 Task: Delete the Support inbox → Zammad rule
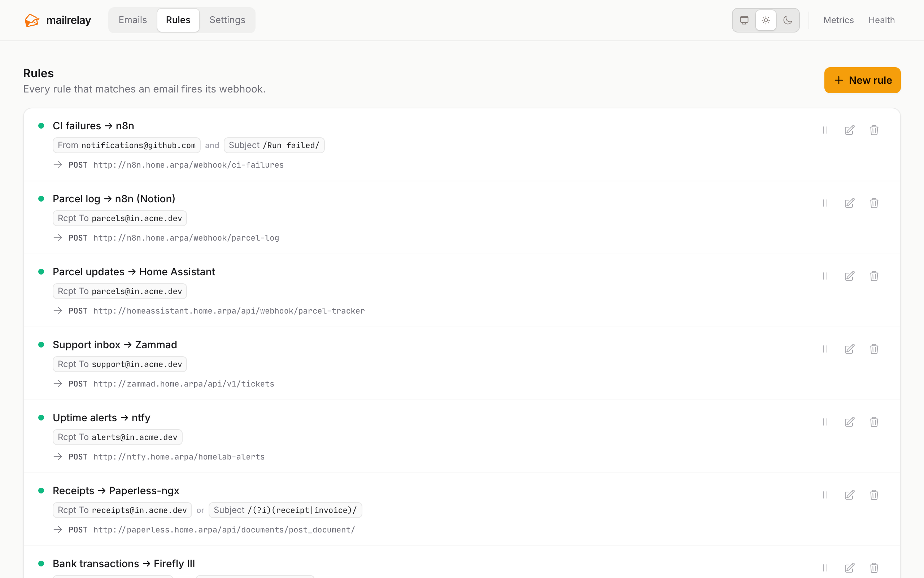[874, 349]
